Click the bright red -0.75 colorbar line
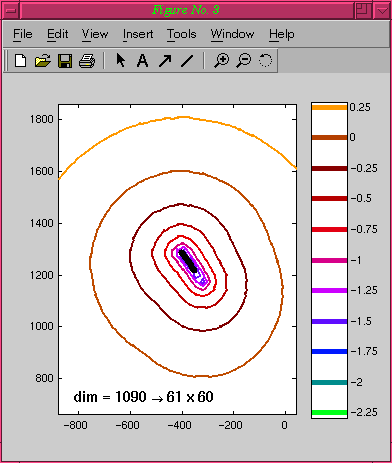 [329, 229]
